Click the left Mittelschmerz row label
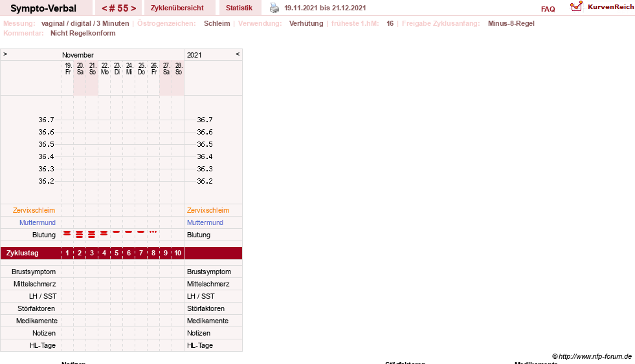The width and height of the screenshot is (635, 364). tap(34, 284)
